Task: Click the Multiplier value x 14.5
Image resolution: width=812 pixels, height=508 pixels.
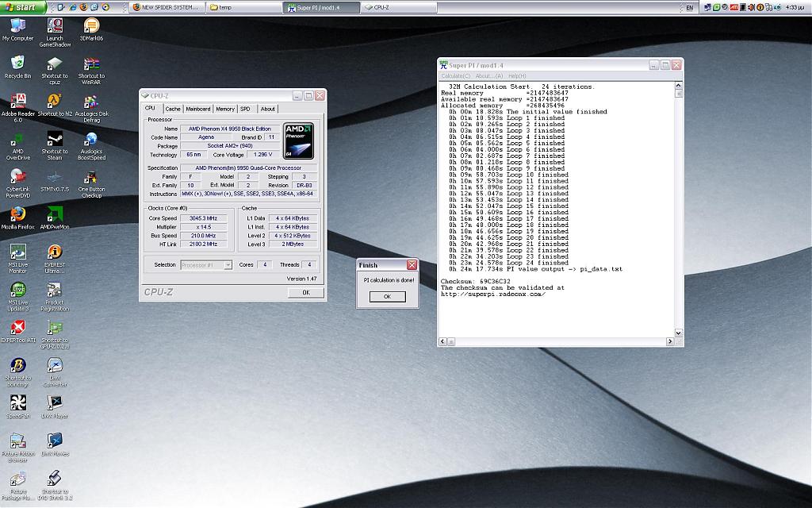Action: (204, 227)
